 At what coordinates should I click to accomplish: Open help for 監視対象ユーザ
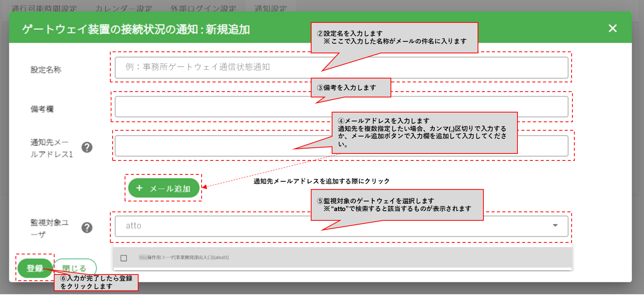point(87,228)
